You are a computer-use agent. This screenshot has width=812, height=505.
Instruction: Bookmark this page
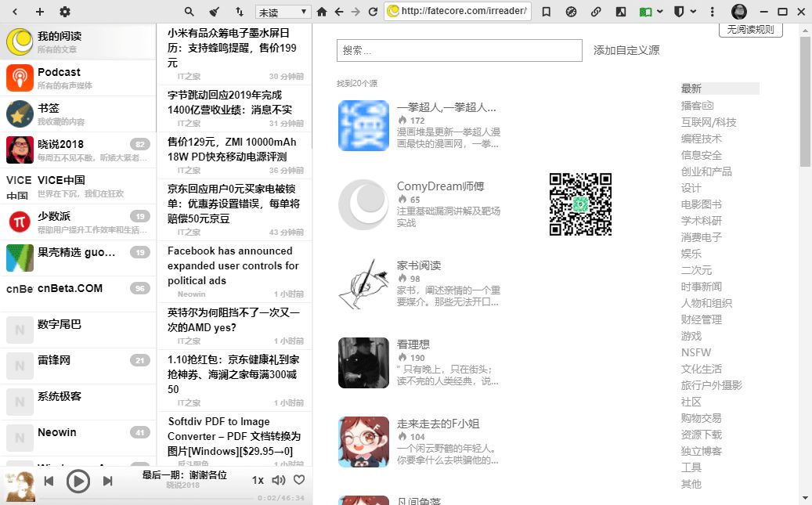point(546,12)
